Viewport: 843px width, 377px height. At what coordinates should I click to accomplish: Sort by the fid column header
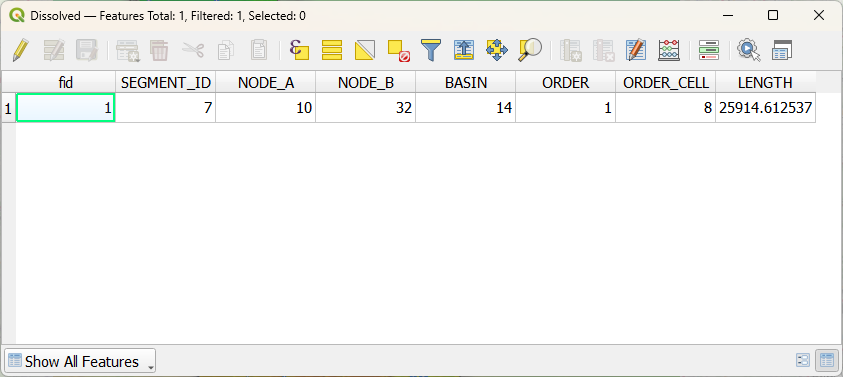point(66,82)
